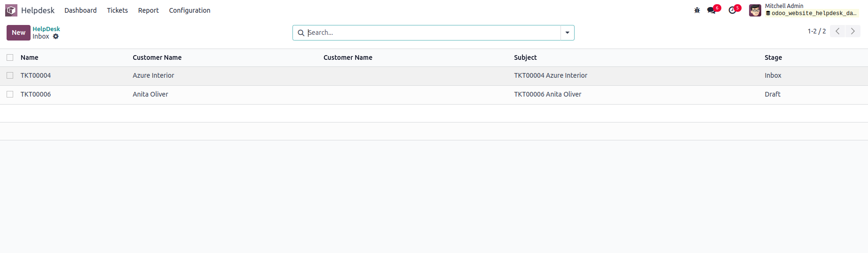Expand the search options dropdown arrow

(x=568, y=33)
